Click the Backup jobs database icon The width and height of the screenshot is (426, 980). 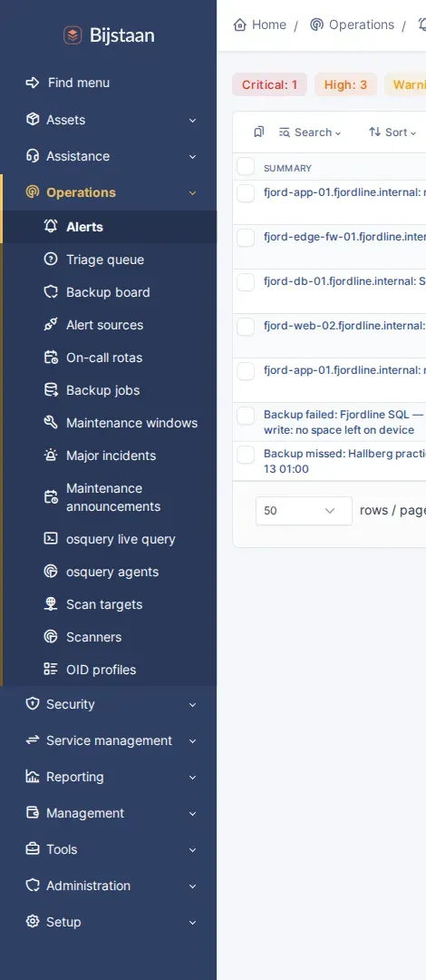(x=51, y=390)
